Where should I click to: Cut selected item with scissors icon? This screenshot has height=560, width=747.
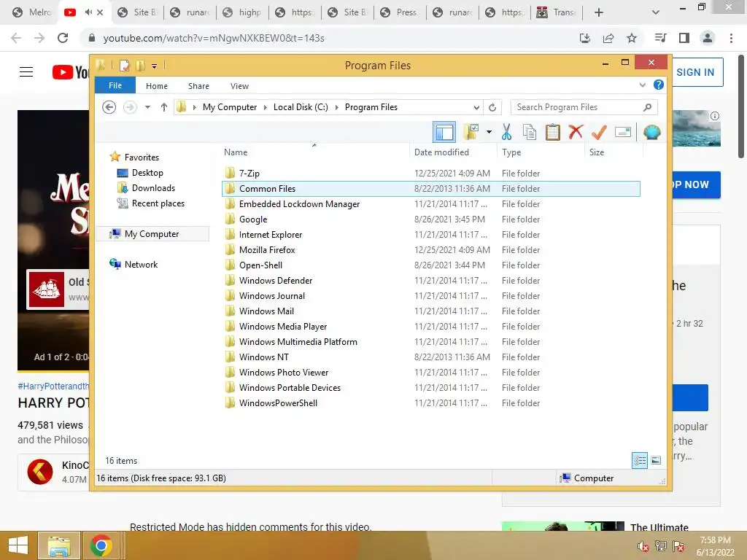coord(506,132)
